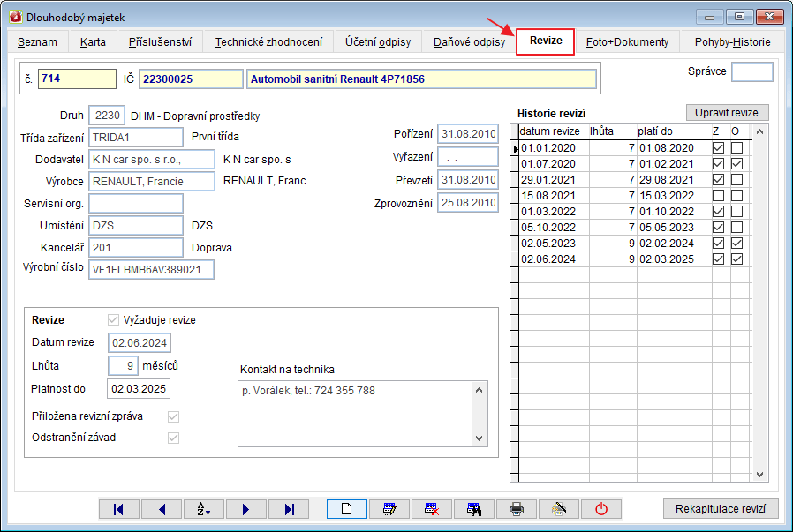Screen dimensions: 793x532
Task: Click the Zprovoznění date field 25.08.2010
Action: (468, 203)
